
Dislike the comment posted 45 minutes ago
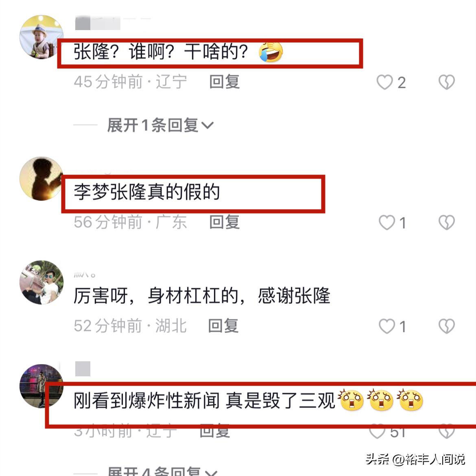click(447, 82)
